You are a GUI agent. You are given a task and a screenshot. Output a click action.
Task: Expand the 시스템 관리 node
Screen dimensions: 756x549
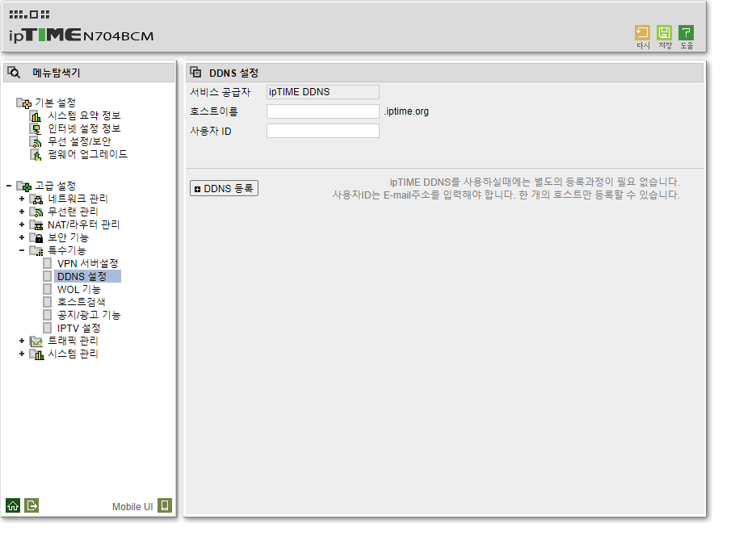(x=22, y=354)
